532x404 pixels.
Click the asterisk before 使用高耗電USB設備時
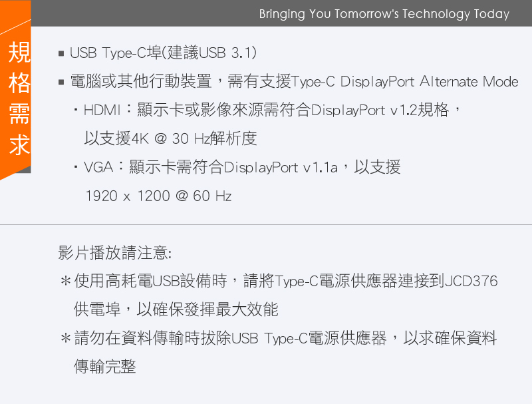[66, 282]
